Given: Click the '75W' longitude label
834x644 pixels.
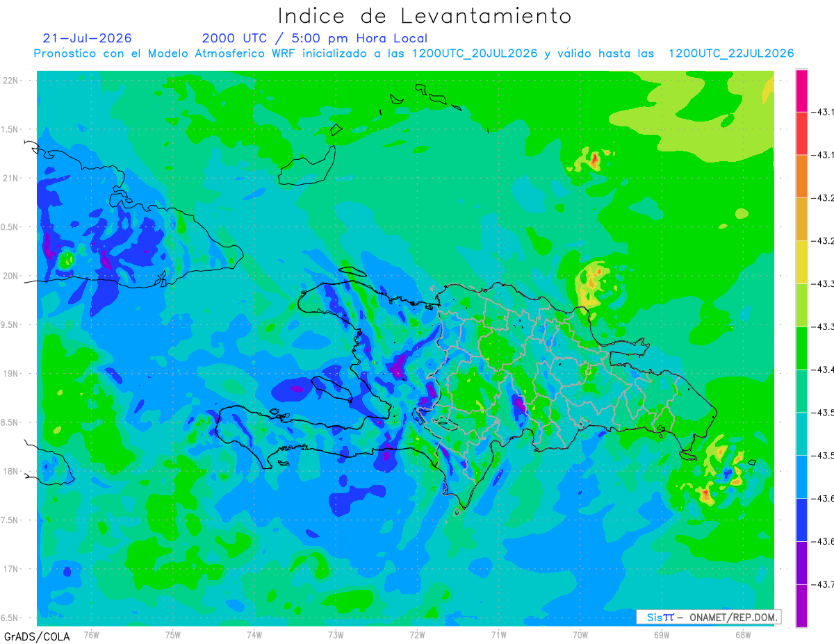Looking at the screenshot, I should [x=173, y=635].
